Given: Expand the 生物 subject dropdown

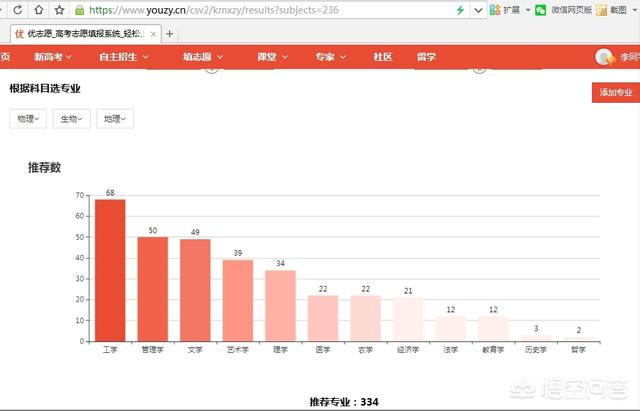Looking at the screenshot, I should [71, 119].
